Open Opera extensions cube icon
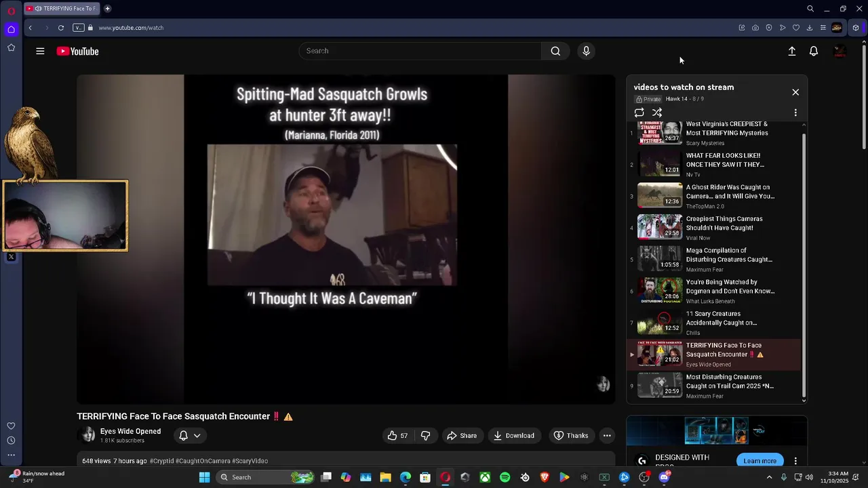The height and width of the screenshot is (488, 868). point(856,28)
